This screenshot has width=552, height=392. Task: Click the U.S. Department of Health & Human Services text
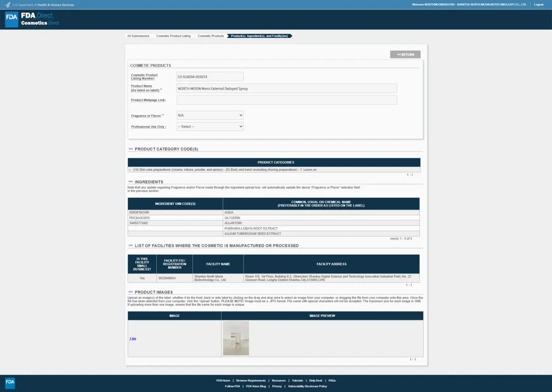pos(43,5)
